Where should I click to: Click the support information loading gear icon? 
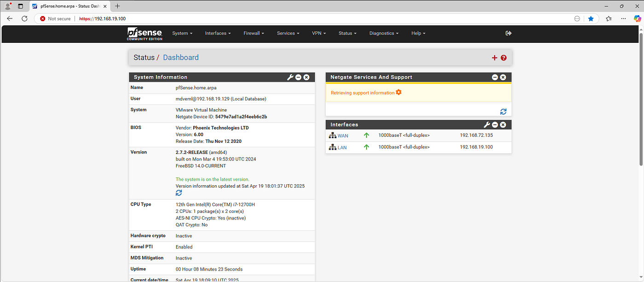(x=399, y=93)
